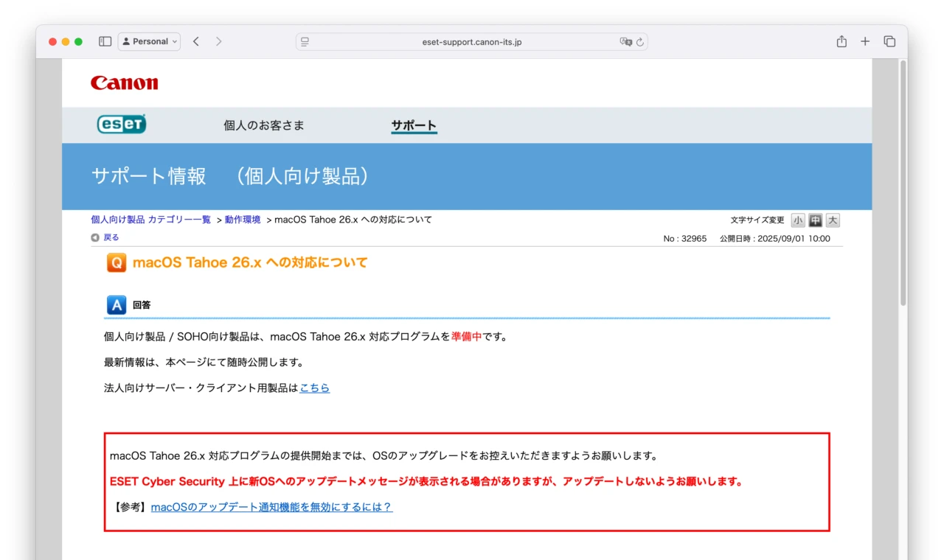Select the サポート menu item
Viewport: 944px width, 560px height.
pyautogui.click(x=414, y=125)
